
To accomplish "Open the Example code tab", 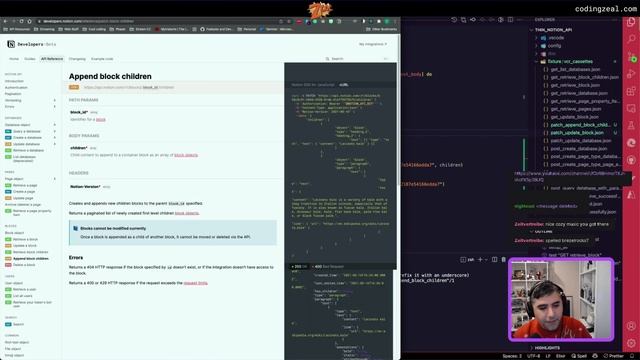I will pyautogui.click(x=102, y=59).
